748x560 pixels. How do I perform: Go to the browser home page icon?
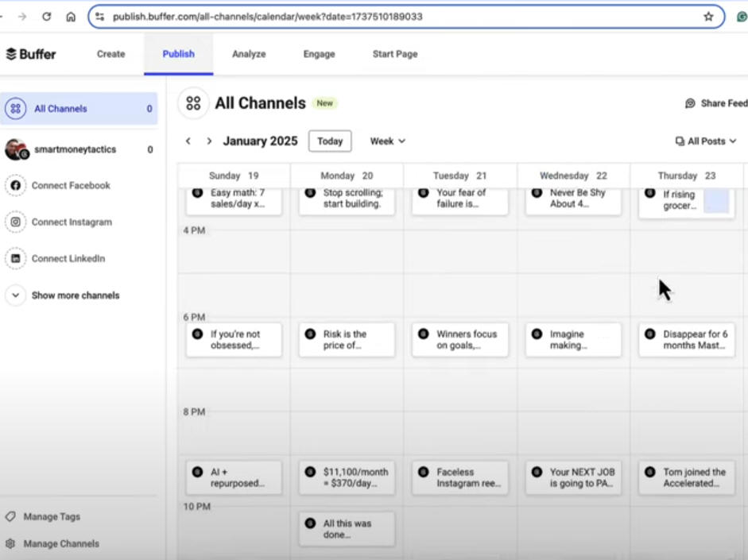coord(71,17)
